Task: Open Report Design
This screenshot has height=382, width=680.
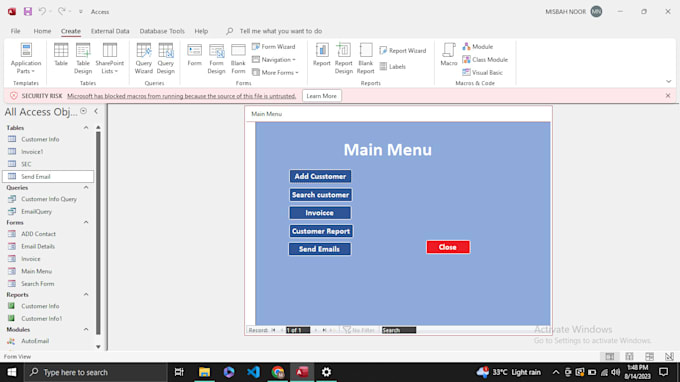Action: pyautogui.click(x=343, y=59)
